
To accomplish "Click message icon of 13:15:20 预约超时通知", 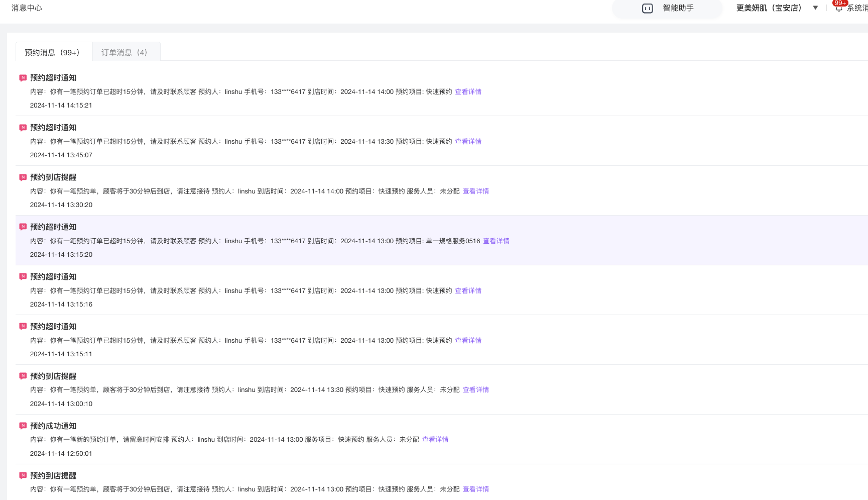I will pyautogui.click(x=23, y=227).
